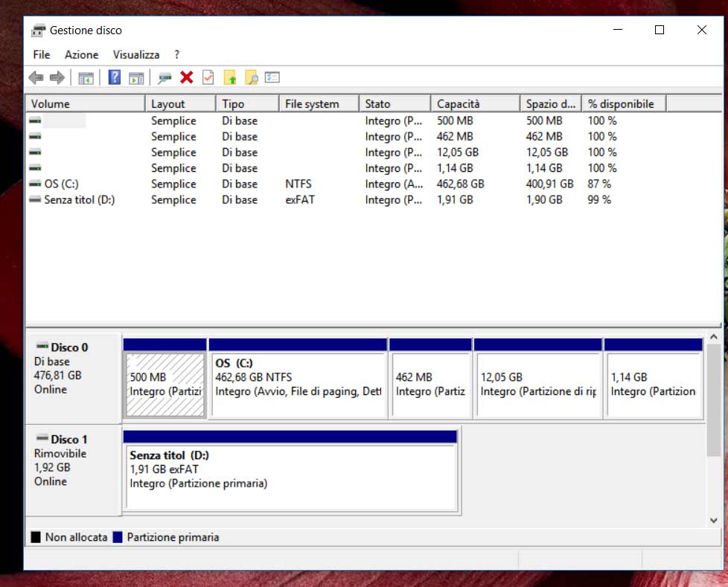Open the Azione menu
Image resolution: width=728 pixels, height=587 pixels.
[82, 55]
